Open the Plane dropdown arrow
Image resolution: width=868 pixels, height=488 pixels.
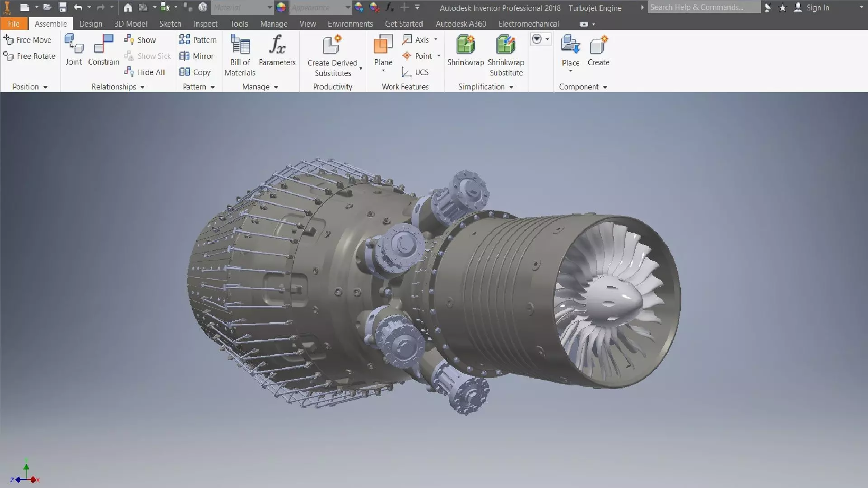pyautogui.click(x=383, y=71)
